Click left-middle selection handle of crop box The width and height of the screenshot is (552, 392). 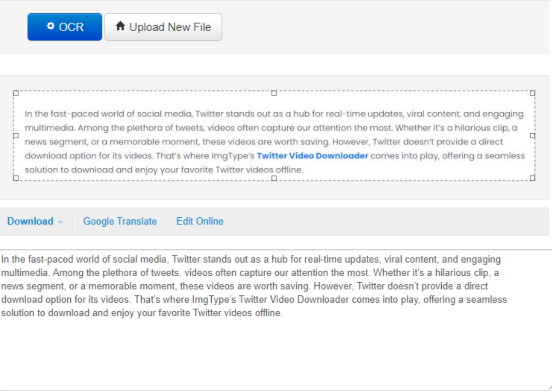coord(16,136)
